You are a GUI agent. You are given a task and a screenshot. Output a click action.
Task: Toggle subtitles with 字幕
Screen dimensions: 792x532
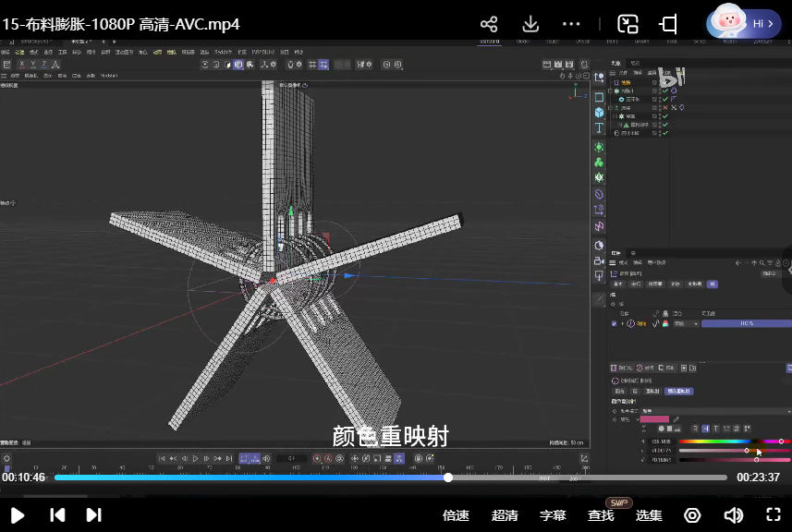(x=553, y=515)
